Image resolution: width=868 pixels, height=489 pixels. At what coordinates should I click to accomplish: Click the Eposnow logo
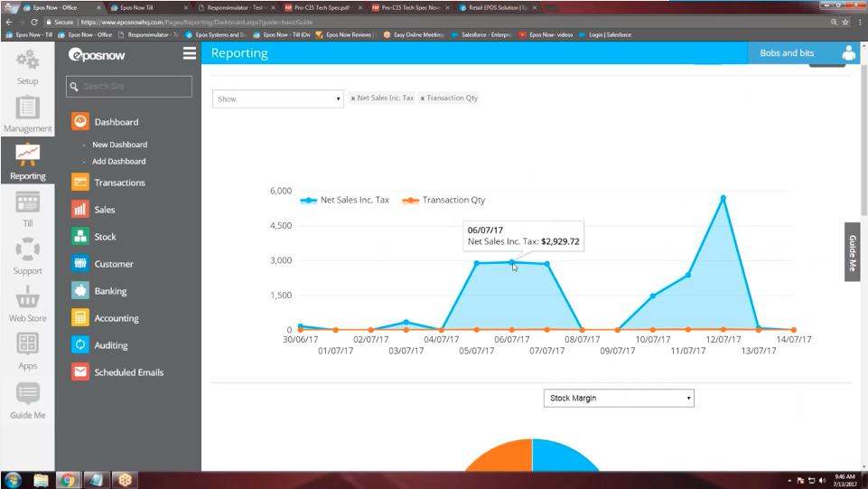coord(97,55)
